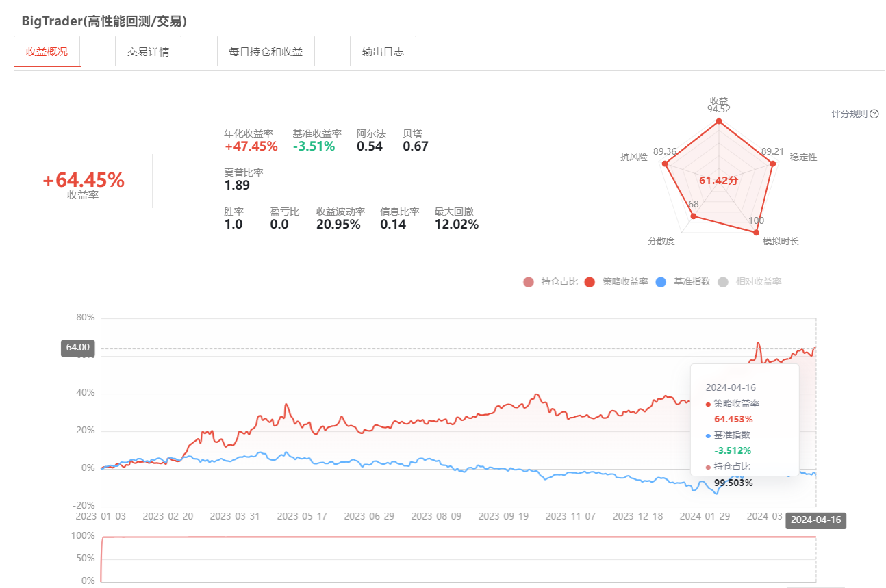This screenshot has height=588, width=886.
Task: Switch to the 交易详情 tab
Action: [x=149, y=52]
